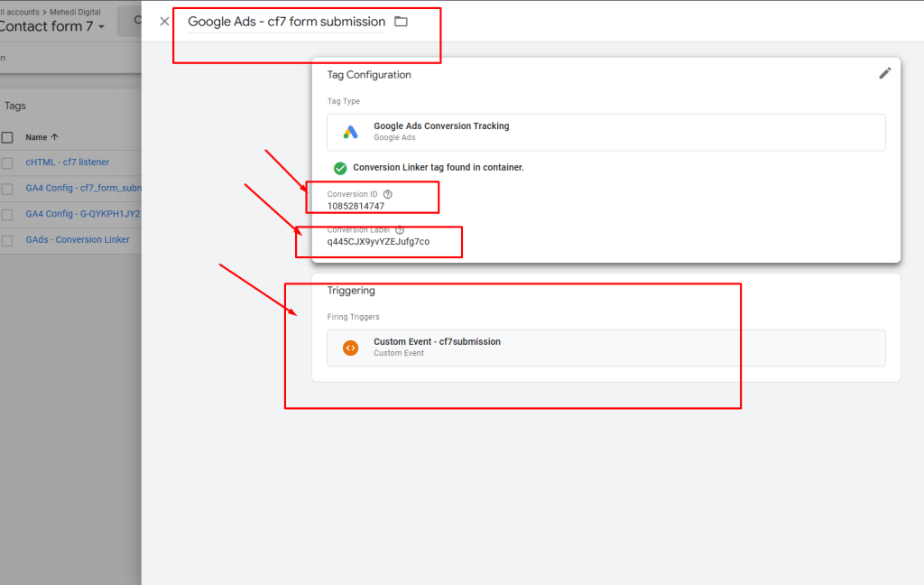Screen dimensions: 924x585
Task: Open the Custom Event - cf7submission trigger
Action: 605,348
